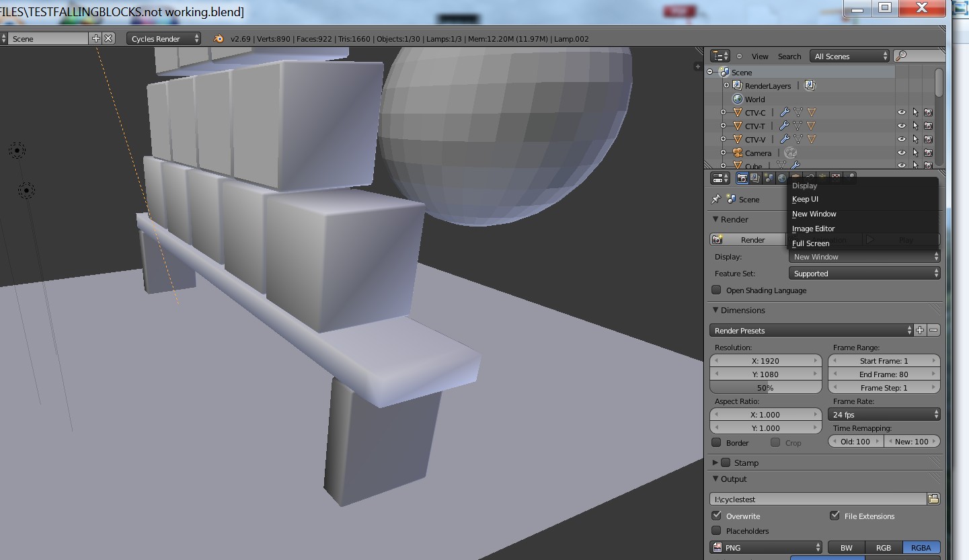
Task: Toggle selectability arrow for CTV-C
Action: point(915,112)
